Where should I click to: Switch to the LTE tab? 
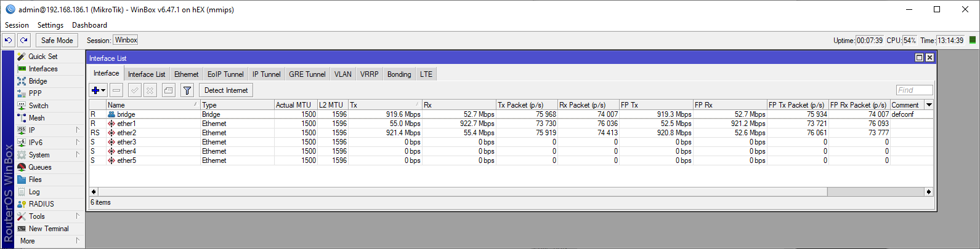pyautogui.click(x=426, y=74)
